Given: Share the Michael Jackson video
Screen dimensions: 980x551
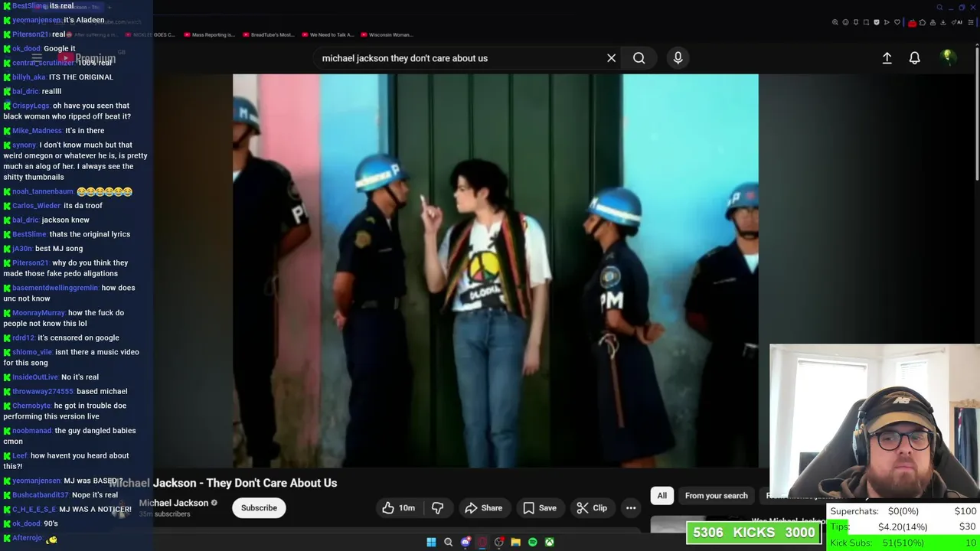Looking at the screenshot, I should click(483, 508).
